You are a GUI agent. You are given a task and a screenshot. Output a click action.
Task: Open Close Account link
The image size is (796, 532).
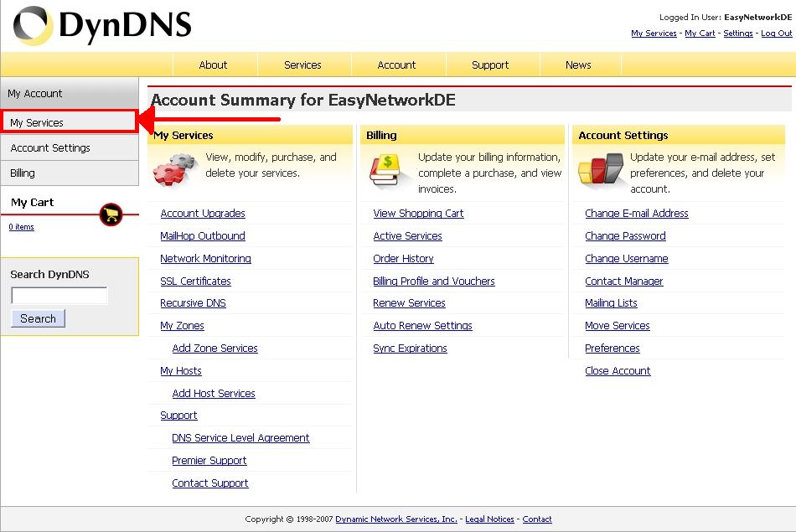click(x=618, y=371)
